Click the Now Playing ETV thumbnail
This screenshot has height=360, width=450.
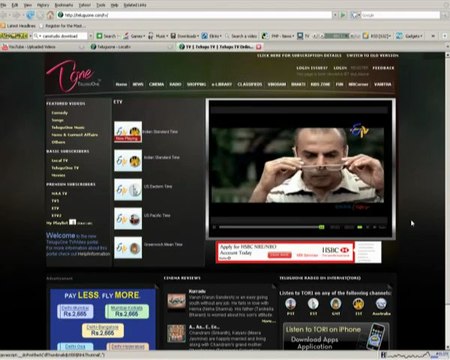tap(128, 132)
